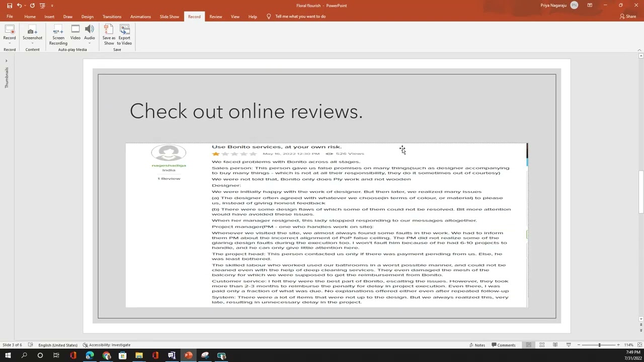
Task: Click the zoom slider handle
Action: pos(599,345)
